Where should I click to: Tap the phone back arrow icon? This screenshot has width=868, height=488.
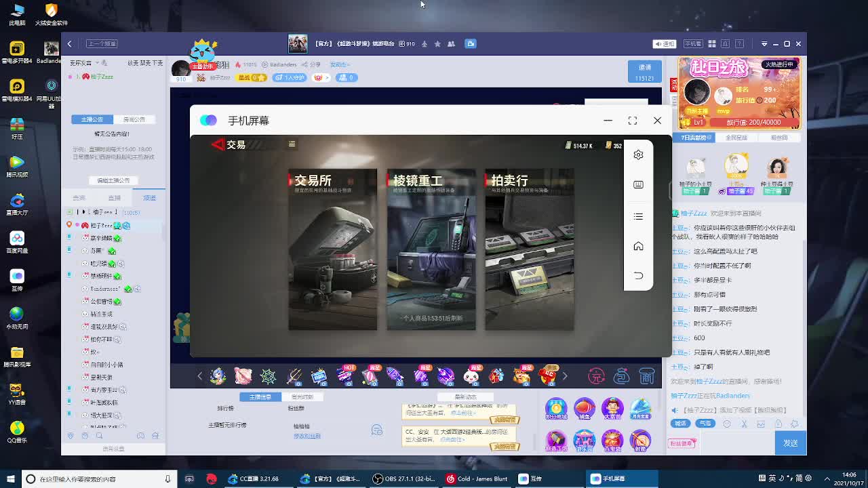click(x=638, y=275)
